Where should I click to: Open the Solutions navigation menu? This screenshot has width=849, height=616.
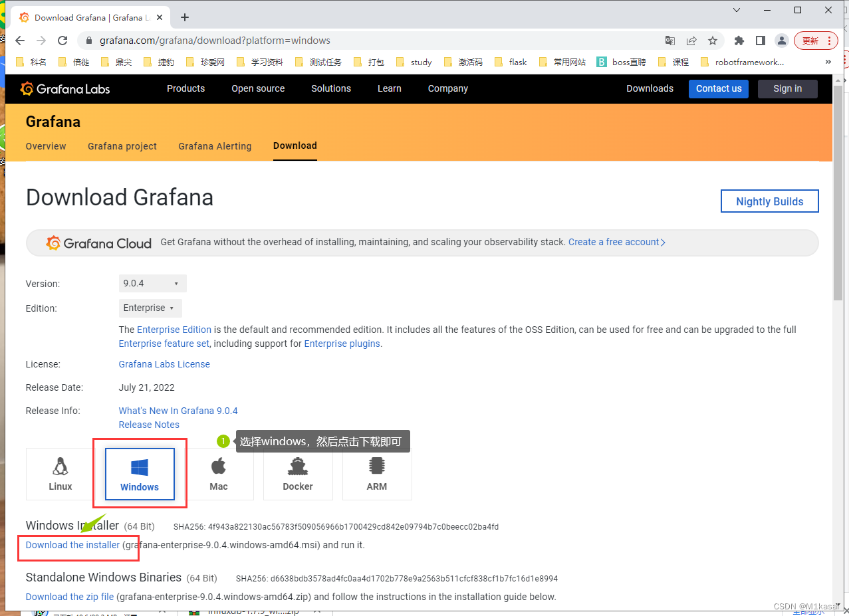pos(331,88)
